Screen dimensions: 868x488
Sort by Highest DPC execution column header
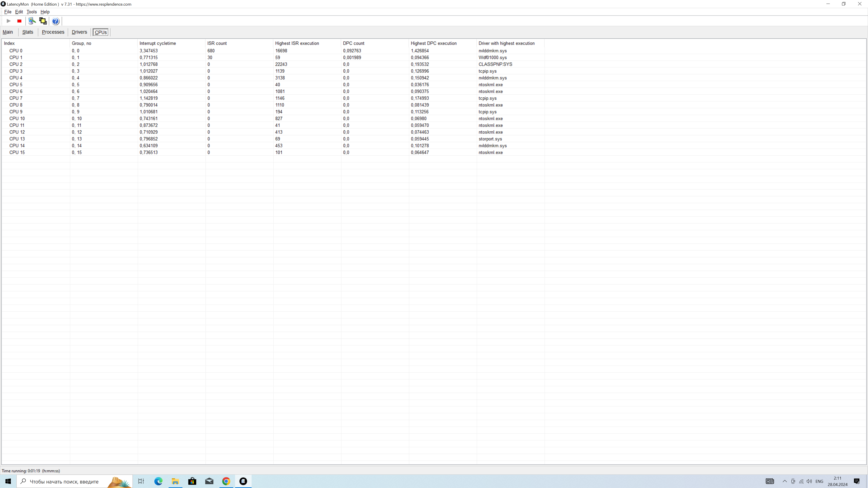(x=433, y=43)
